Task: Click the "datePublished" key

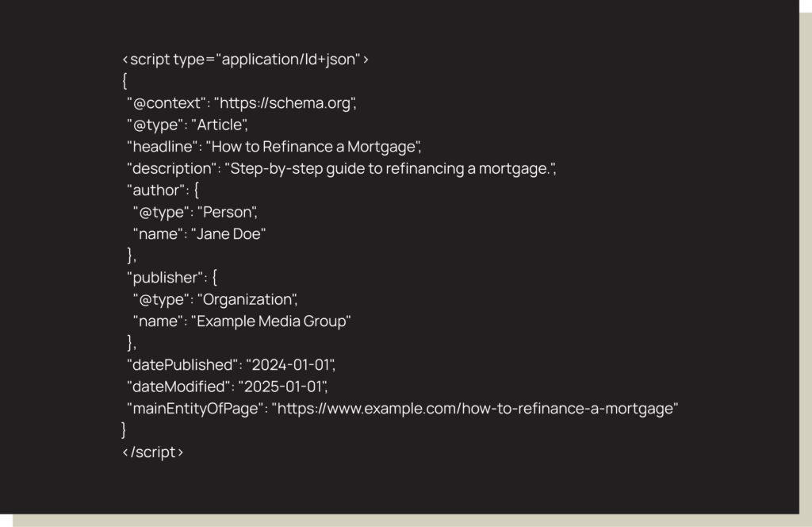Action: click(182, 365)
